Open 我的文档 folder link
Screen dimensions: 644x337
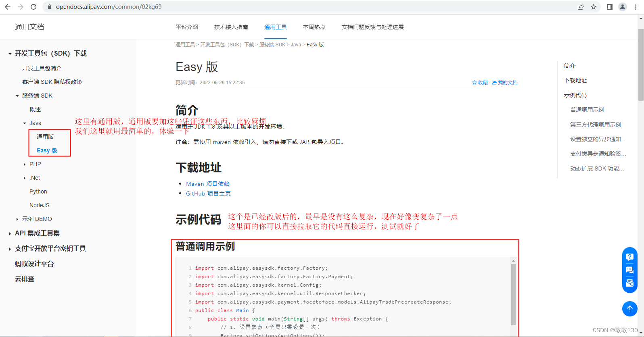[x=504, y=83]
